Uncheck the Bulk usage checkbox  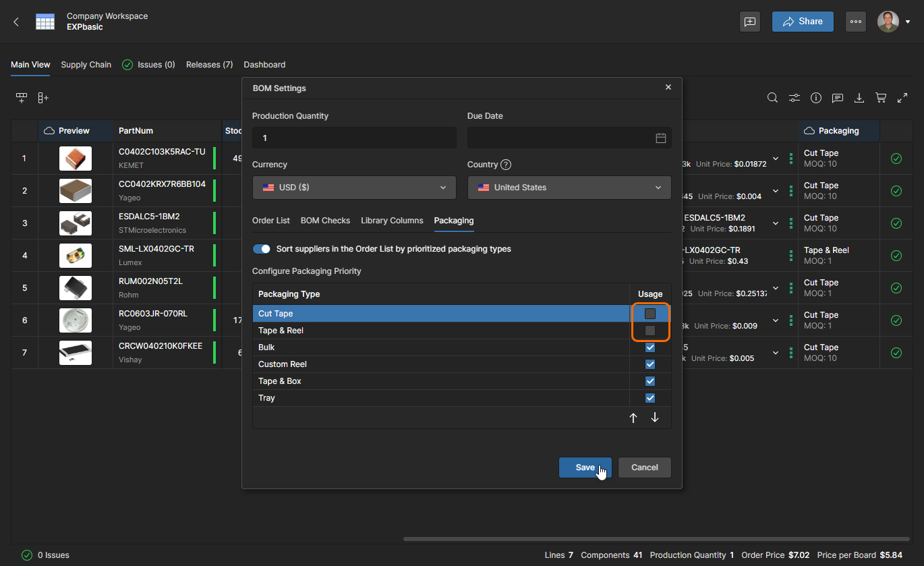[x=650, y=347]
